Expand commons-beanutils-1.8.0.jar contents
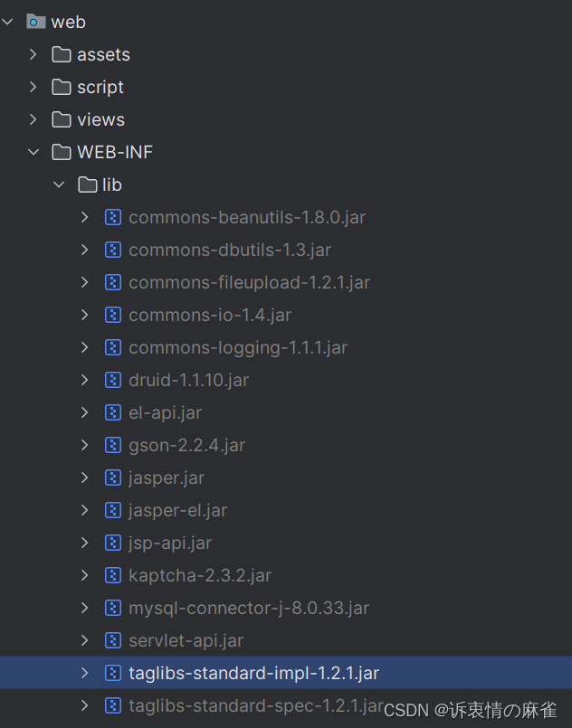The image size is (572, 728). (x=84, y=217)
